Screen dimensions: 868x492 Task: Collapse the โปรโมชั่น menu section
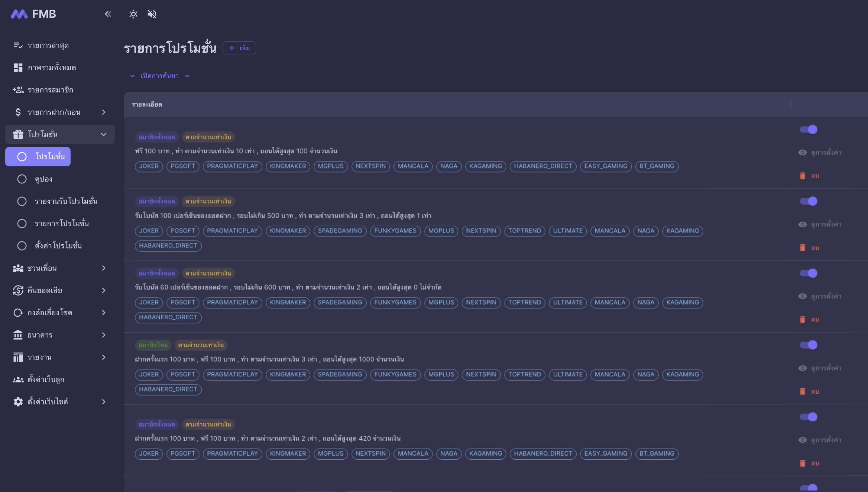tap(104, 134)
